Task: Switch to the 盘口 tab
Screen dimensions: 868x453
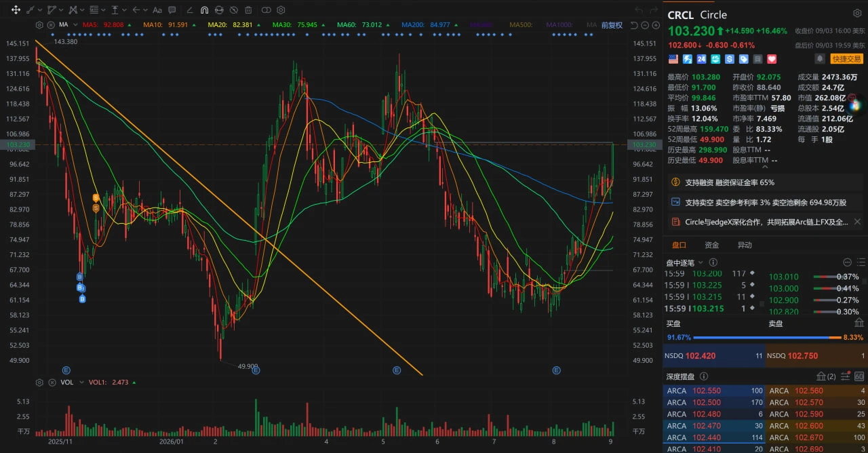Action: coord(679,245)
